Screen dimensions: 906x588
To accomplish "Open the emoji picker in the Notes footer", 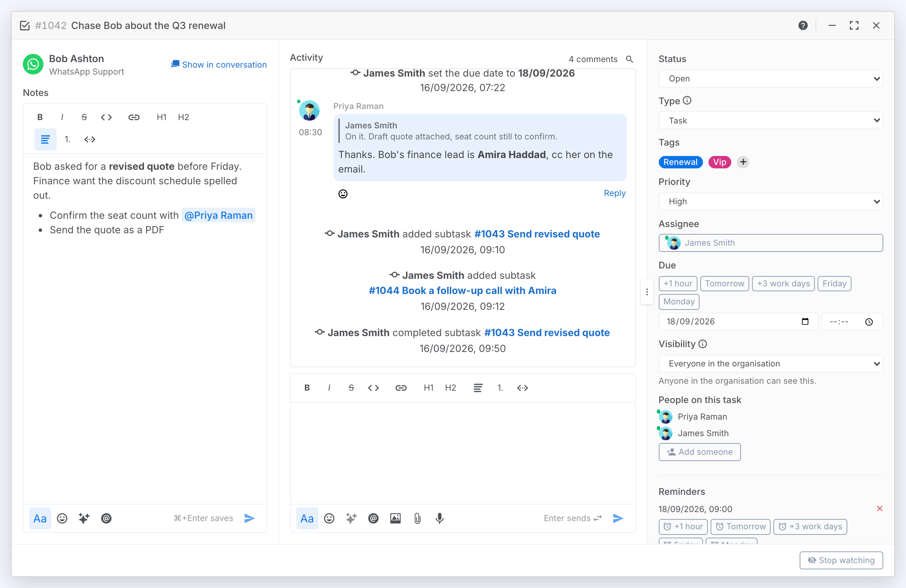I will click(62, 518).
